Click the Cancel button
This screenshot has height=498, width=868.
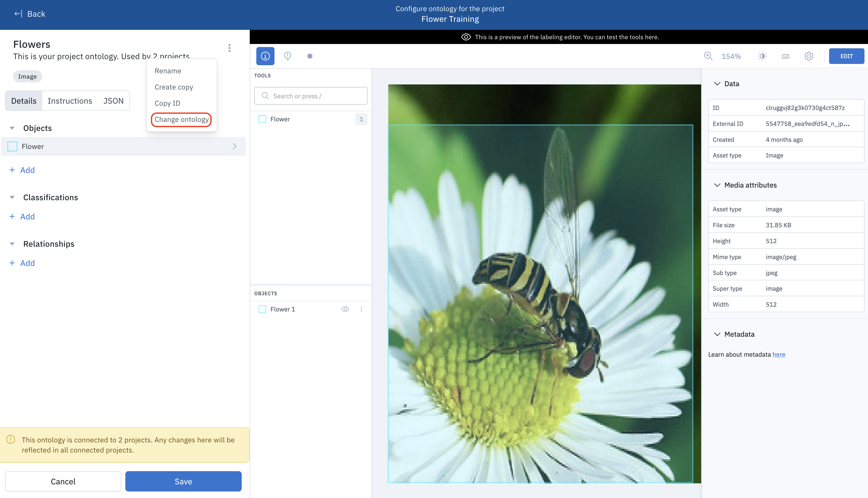click(63, 481)
